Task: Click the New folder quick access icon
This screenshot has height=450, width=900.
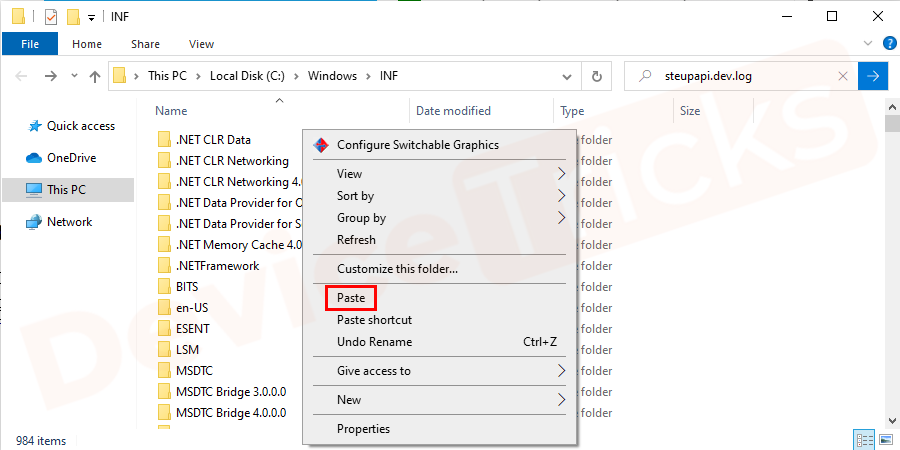Action: click(73, 17)
